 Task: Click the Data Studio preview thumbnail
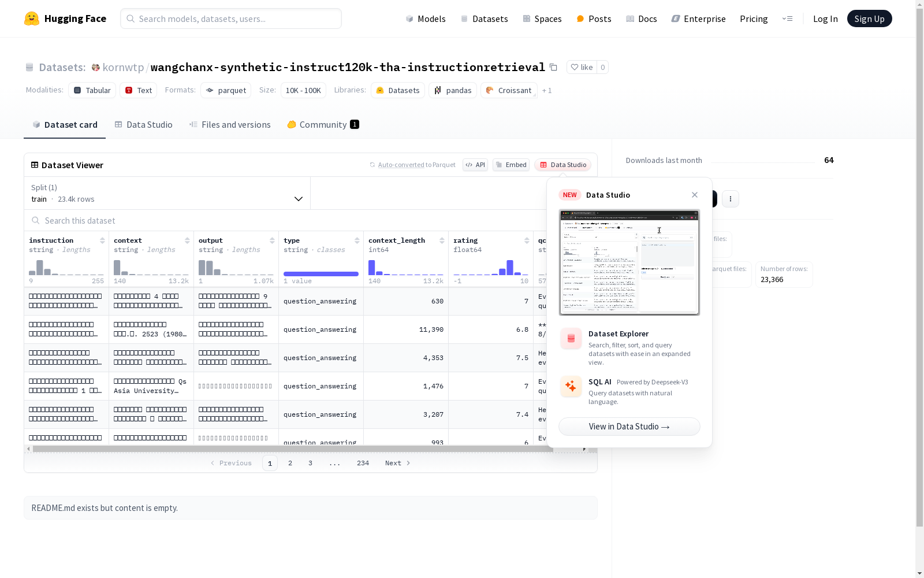629,262
